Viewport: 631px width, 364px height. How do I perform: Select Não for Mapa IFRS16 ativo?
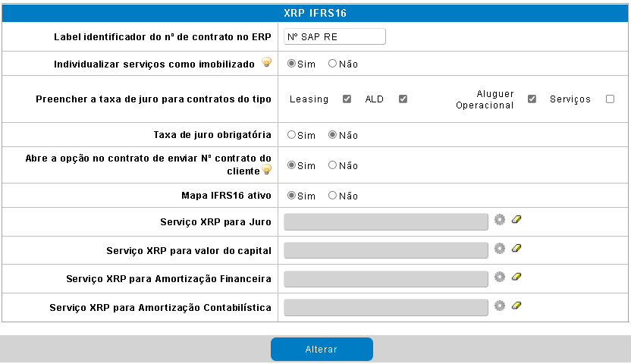point(332,196)
